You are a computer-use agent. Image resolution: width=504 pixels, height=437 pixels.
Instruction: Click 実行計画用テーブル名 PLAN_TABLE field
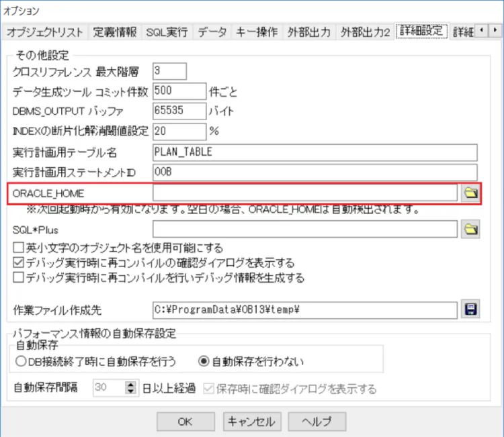(315, 152)
